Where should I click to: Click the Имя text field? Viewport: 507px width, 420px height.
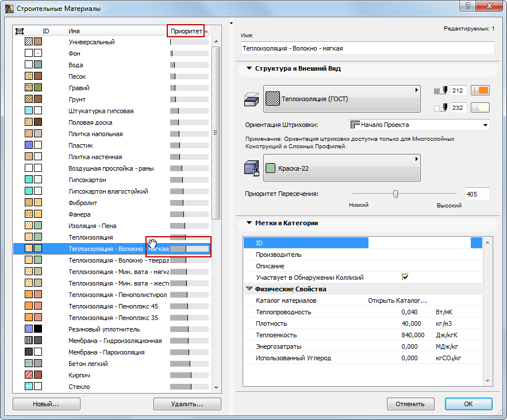point(368,48)
